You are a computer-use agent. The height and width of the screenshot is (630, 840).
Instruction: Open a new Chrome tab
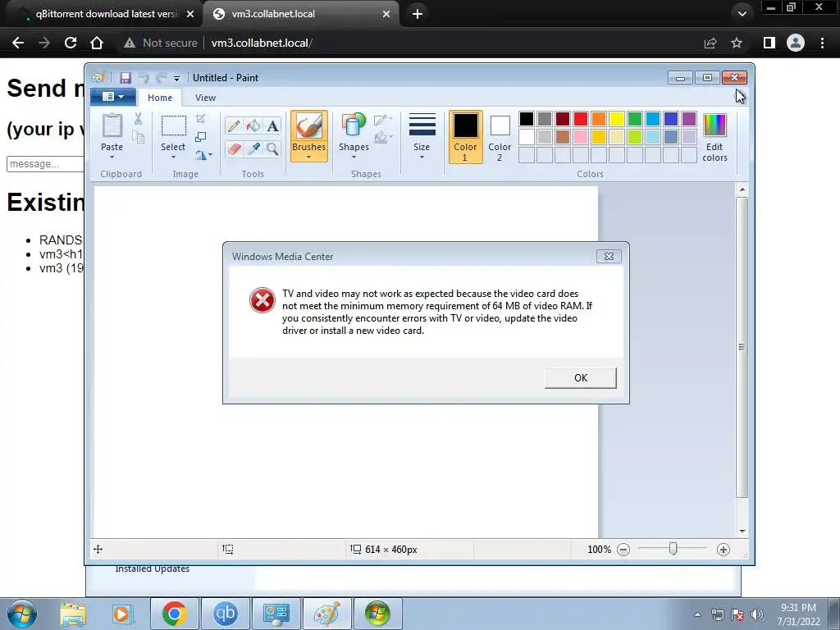[x=418, y=14]
